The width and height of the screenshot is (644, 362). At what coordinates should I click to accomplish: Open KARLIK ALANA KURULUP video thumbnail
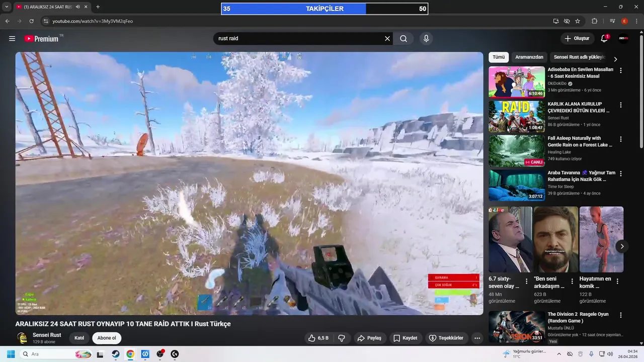[517, 116]
